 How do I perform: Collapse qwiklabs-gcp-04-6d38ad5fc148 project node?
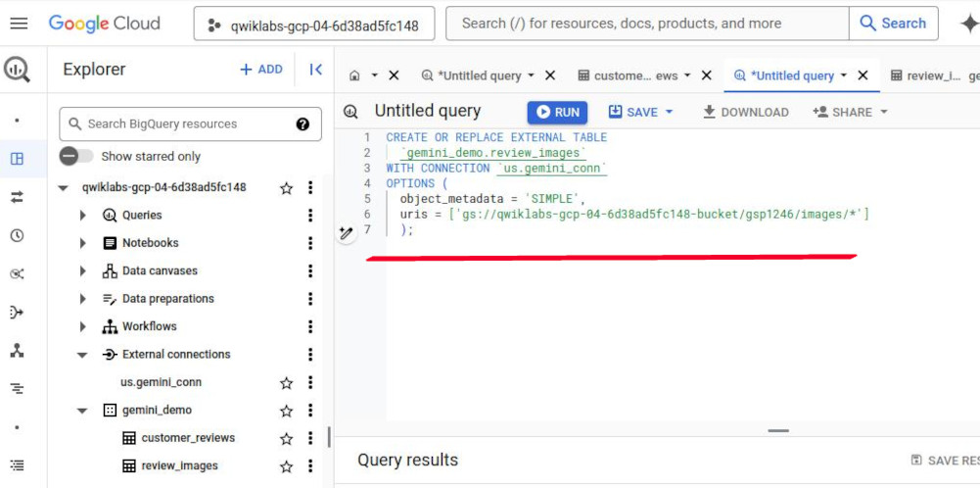(x=63, y=188)
